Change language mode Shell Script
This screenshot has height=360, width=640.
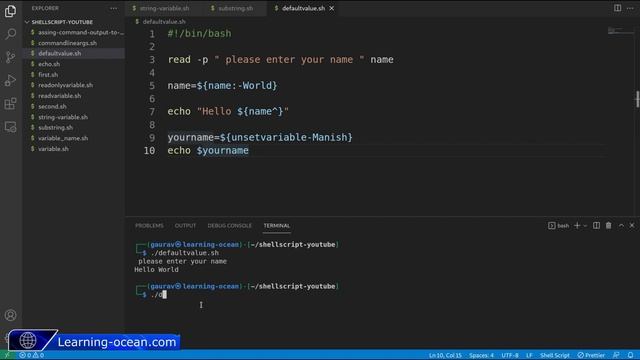coord(555,355)
